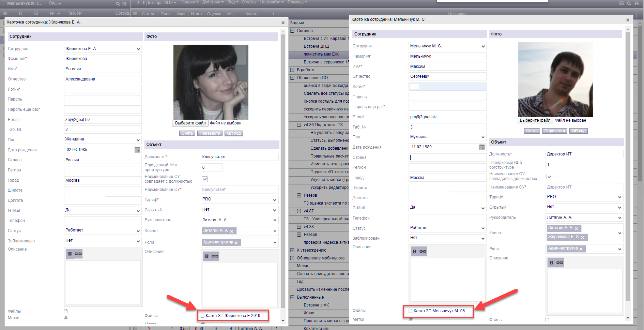Open file link Карта ЗП Мельничук М.

pos(441,311)
